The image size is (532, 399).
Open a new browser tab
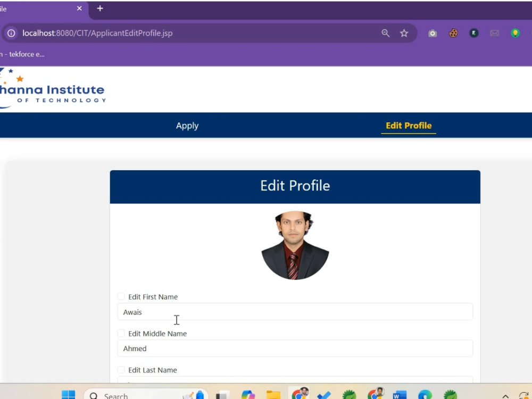click(x=100, y=9)
